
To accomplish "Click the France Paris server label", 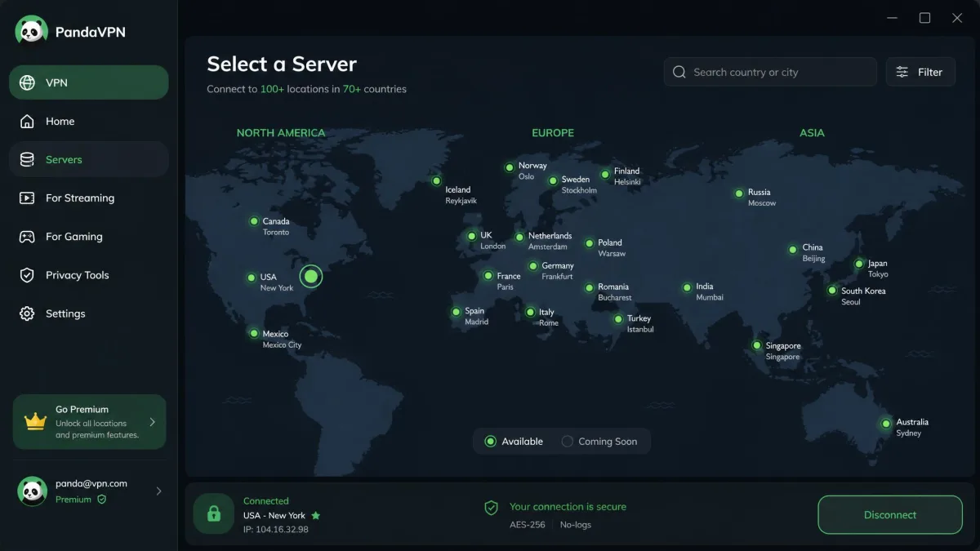I will click(509, 282).
